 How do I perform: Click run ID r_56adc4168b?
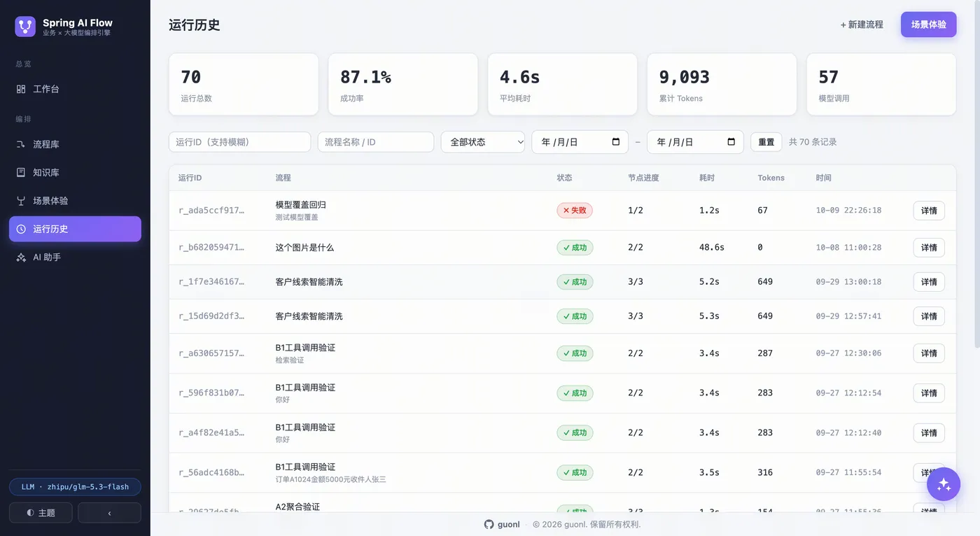click(x=211, y=473)
